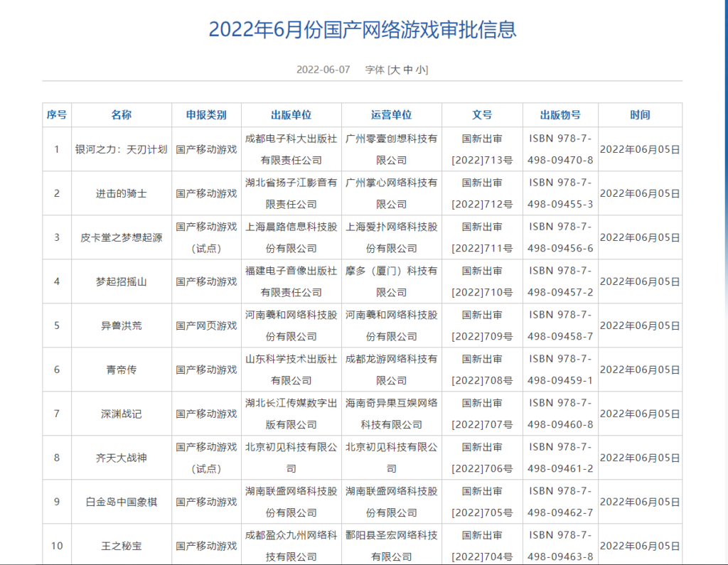
Task: Click the ISBN 978-7-498-09459-1 cell
Action: click(560, 370)
